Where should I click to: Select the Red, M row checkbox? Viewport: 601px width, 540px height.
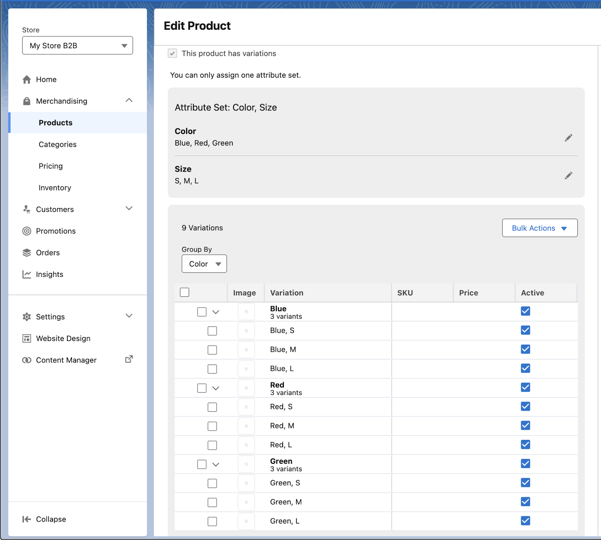click(x=212, y=426)
